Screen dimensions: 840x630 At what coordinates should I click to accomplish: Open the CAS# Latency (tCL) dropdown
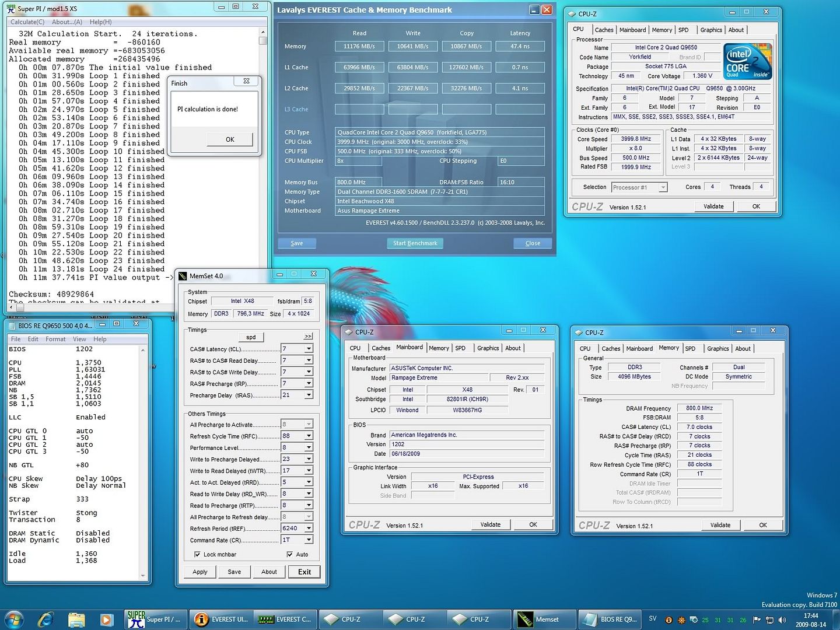[309, 349]
